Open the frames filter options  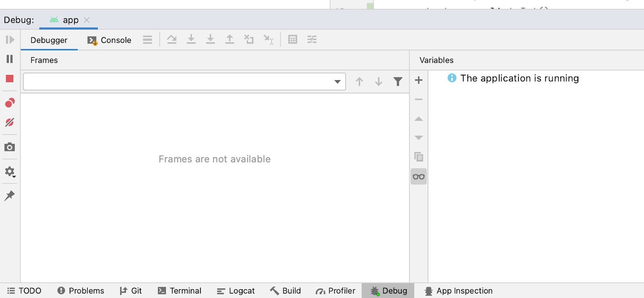coord(398,82)
